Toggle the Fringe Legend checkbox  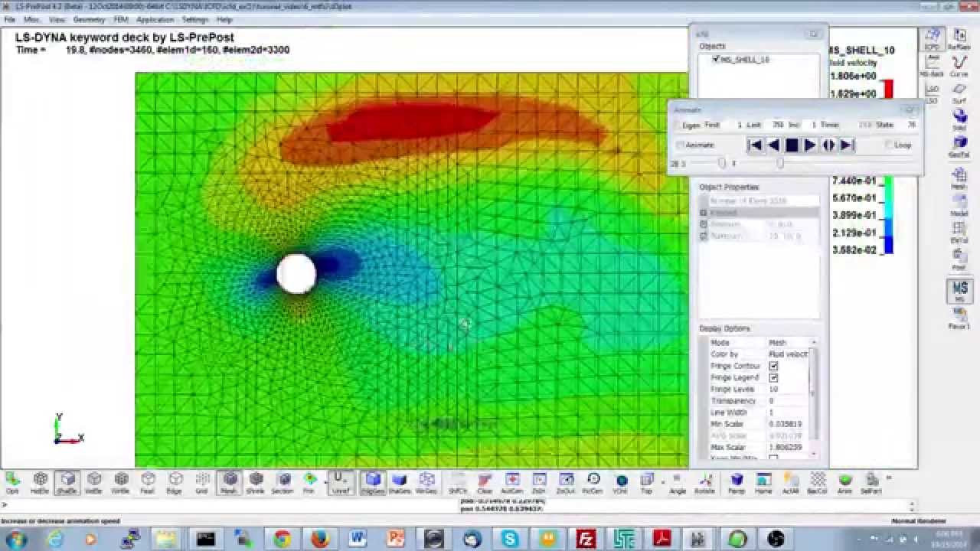coord(773,377)
